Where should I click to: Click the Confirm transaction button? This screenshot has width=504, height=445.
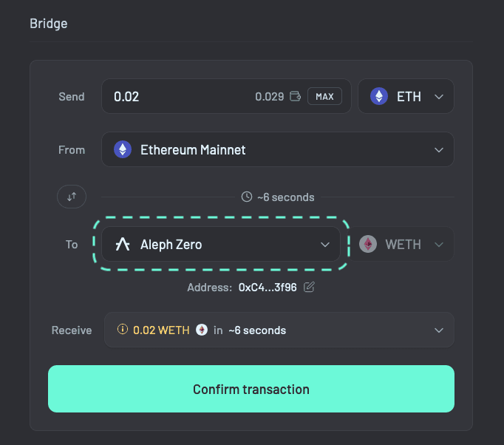coord(251,389)
